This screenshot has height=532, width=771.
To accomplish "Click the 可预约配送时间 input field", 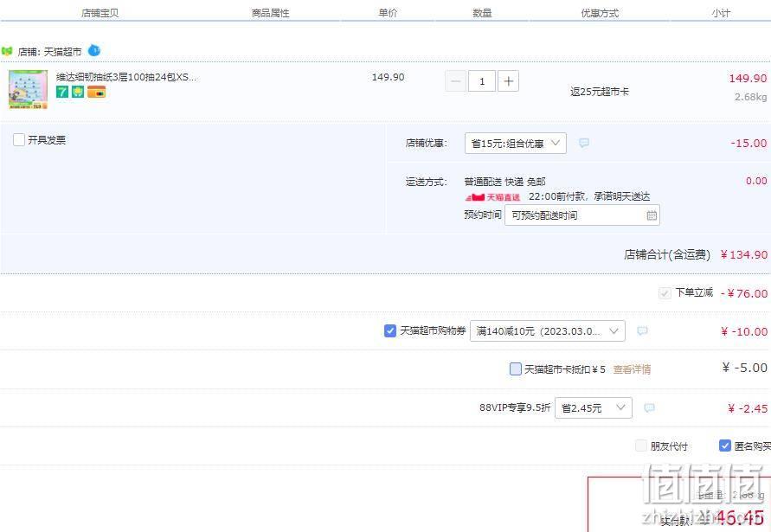I will 582,215.
